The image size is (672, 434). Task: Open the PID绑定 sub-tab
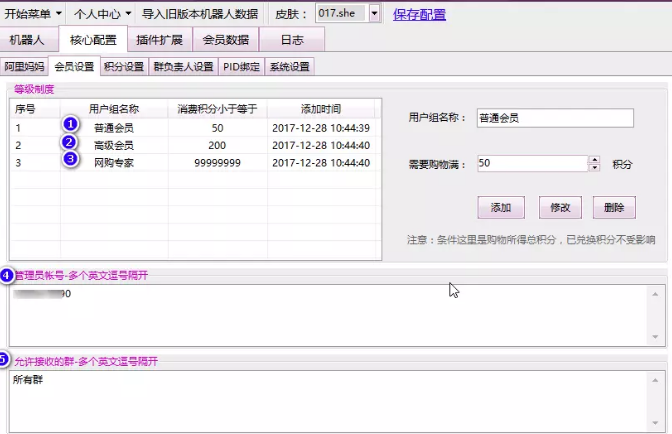coord(241,67)
